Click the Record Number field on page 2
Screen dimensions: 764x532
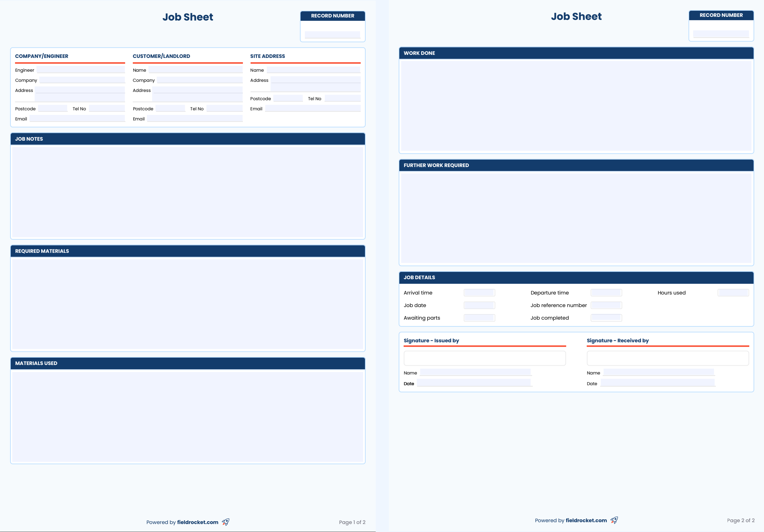click(x=721, y=33)
